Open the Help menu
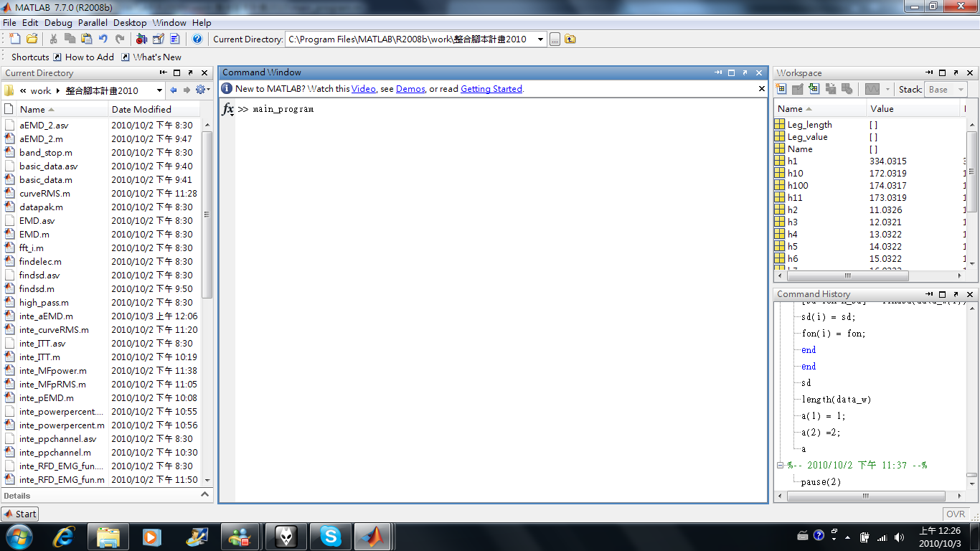 tap(202, 23)
